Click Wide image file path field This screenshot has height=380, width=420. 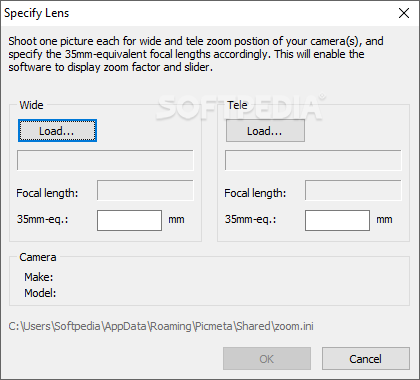pyautogui.click(x=105, y=160)
